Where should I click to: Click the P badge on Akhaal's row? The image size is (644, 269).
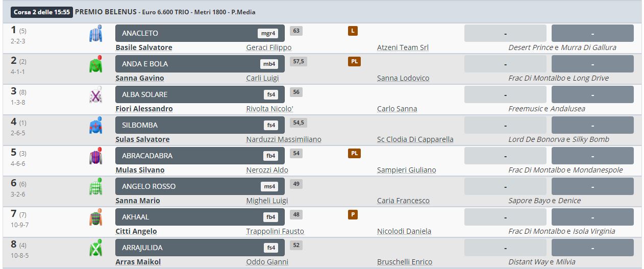[352, 215]
